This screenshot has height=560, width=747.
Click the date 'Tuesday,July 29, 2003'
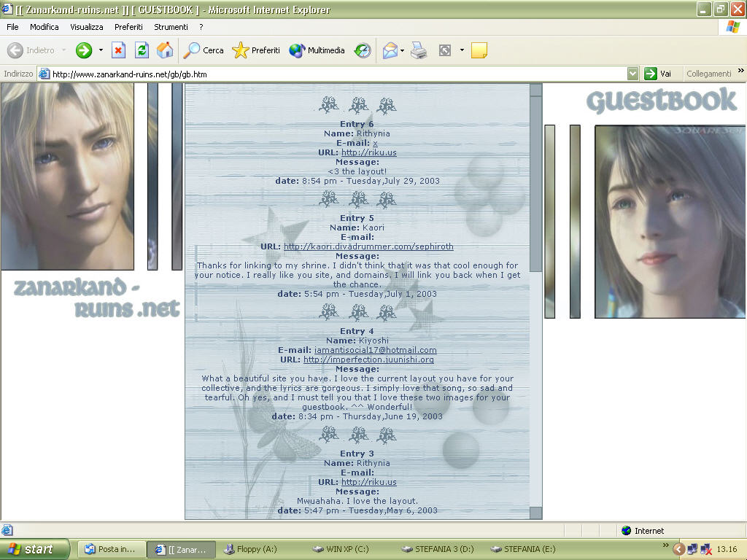[393, 181]
